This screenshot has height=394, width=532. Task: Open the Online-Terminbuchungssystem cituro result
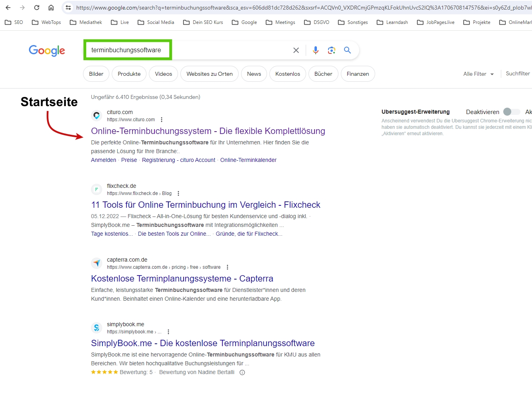pyautogui.click(x=208, y=131)
